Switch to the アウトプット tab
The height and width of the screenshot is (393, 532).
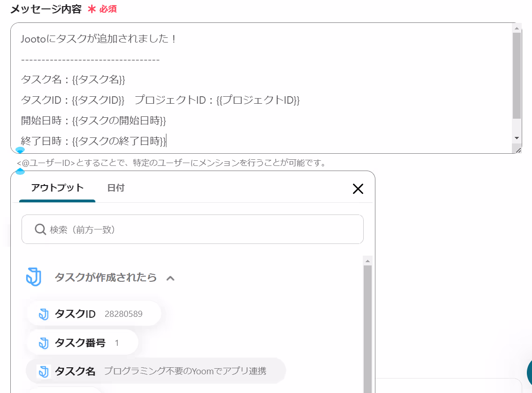pyautogui.click(x=58, y=188)
